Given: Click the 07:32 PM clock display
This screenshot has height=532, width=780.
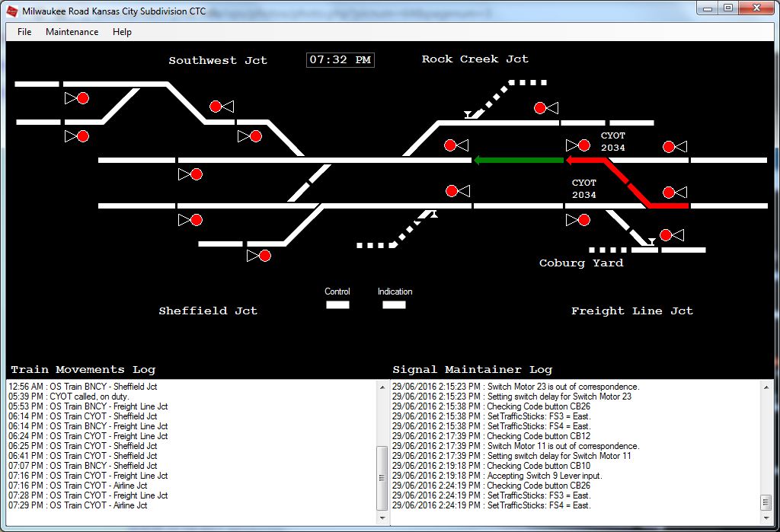Looking at the screenshot, I should pyautogui.click(x=340, y=60).
